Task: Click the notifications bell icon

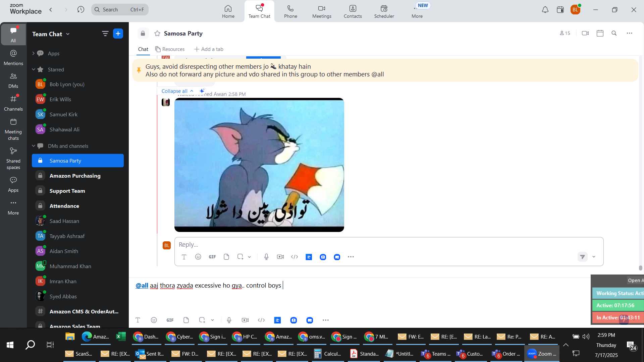Action: 545,10
